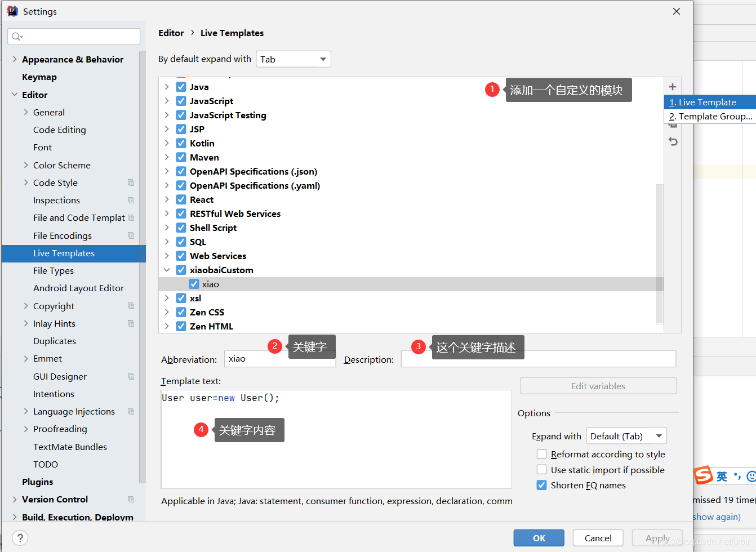Toggle the Kotlin template group checkbox
Image resolution: width=756 pixels, height=552 pixels.
(x=181, y=143)
